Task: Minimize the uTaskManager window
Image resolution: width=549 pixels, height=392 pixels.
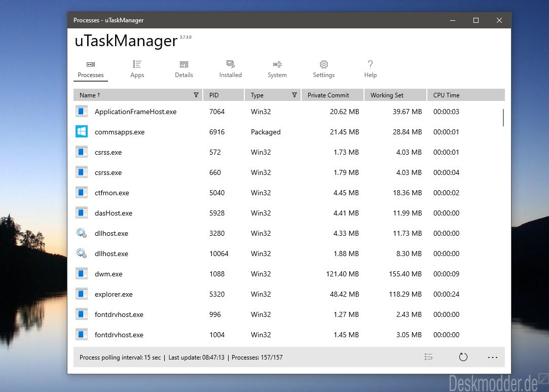Action: tap(453, 20)
